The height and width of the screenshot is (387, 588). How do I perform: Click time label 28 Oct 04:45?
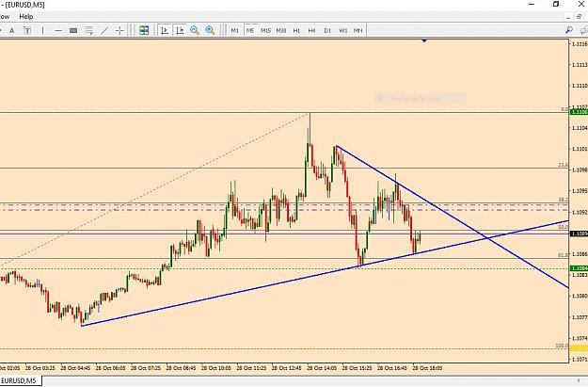[x=75, y=368]
